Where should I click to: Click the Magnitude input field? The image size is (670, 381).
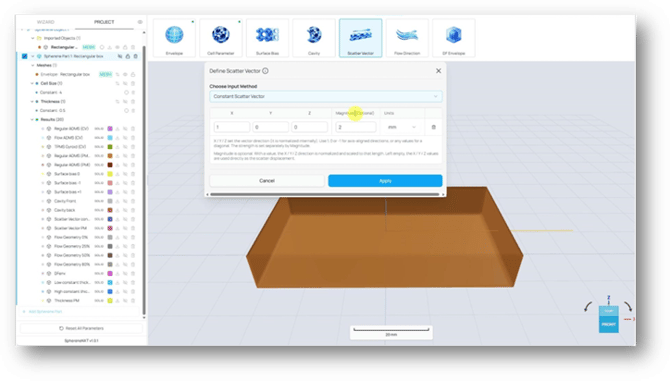pos(356,127)
